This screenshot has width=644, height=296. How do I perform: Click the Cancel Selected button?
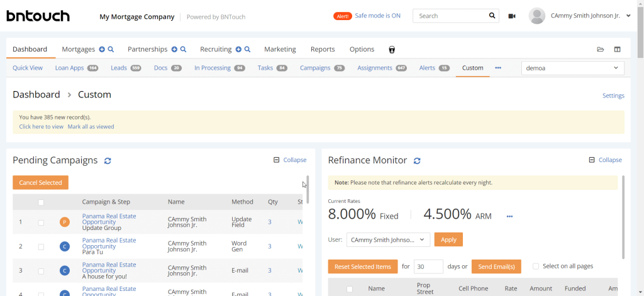tap(41, 183)
